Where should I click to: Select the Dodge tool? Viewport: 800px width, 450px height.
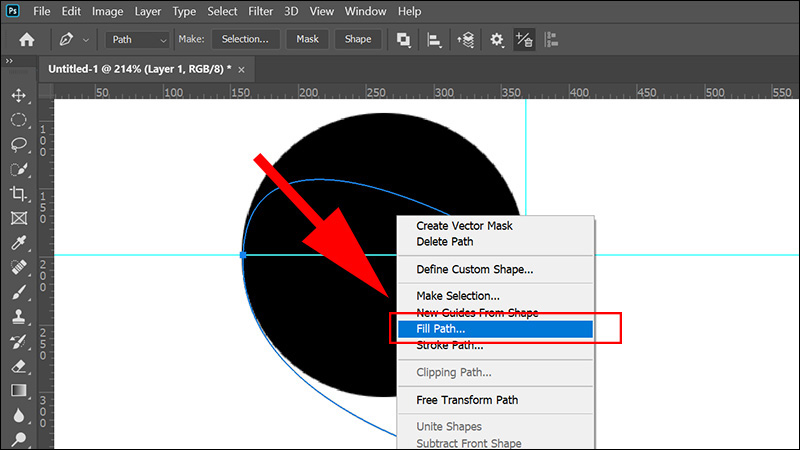19,439
